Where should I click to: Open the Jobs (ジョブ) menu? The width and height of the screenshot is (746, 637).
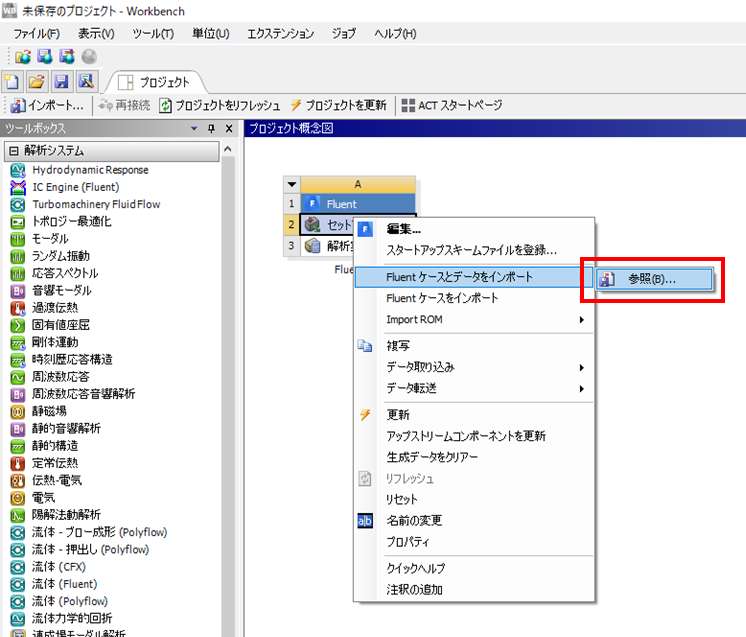[344, 34]
